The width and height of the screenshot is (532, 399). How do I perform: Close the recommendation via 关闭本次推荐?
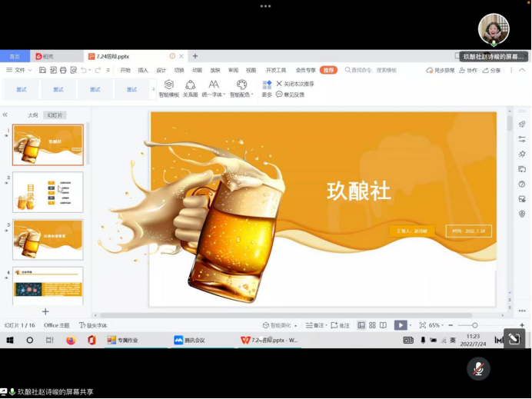(x=294, y=84)
